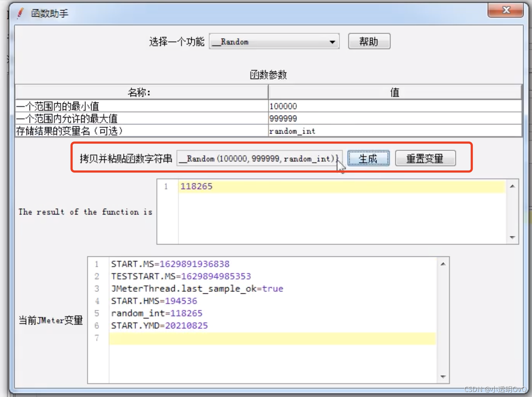Click the variables pane scroll up arrow
The width and height of the screenshot is (532, 397).
tap(443, 264)
